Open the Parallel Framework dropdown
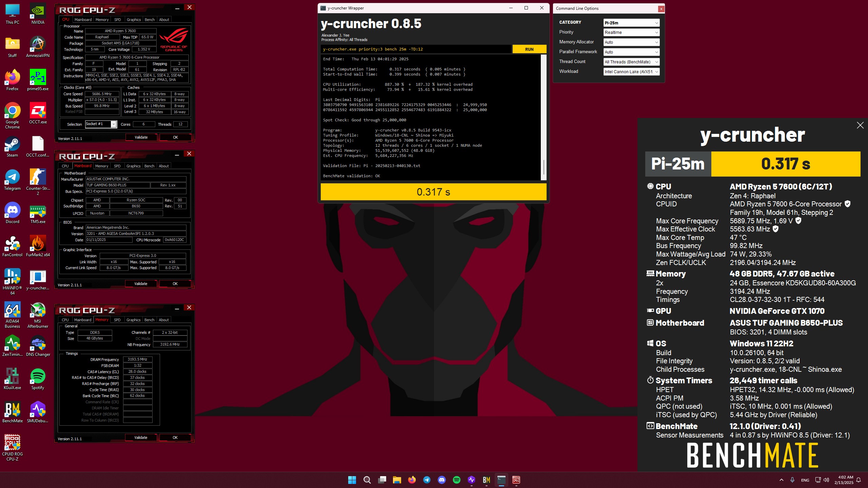Screen dimensions: 868x488 tap(631, 52)
